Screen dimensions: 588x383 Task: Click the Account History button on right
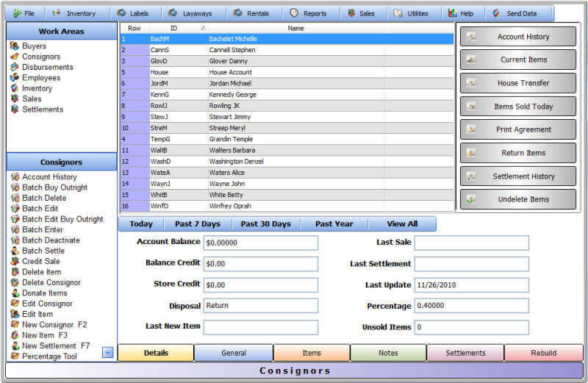518,36
